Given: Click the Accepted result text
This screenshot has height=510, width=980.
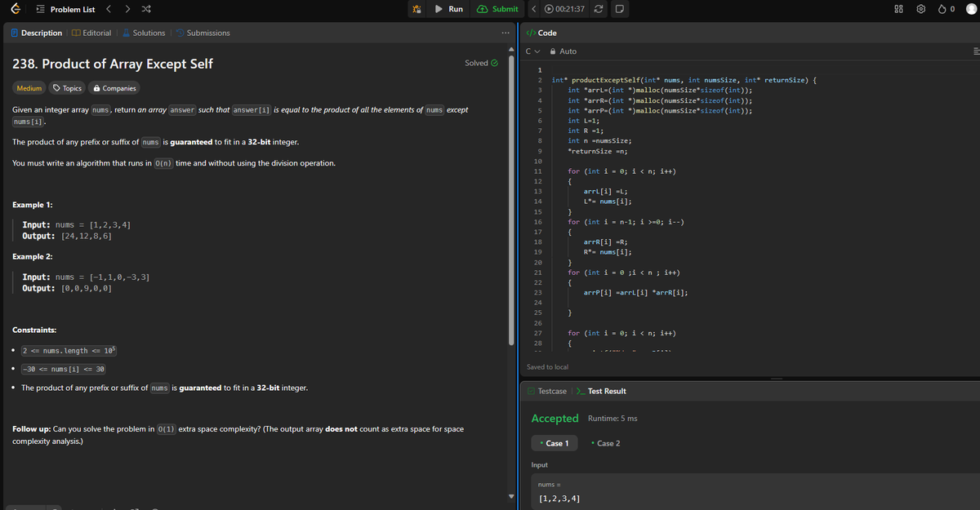Looking at the screenshot, I should pyautogui.click(x=555, y=419).
